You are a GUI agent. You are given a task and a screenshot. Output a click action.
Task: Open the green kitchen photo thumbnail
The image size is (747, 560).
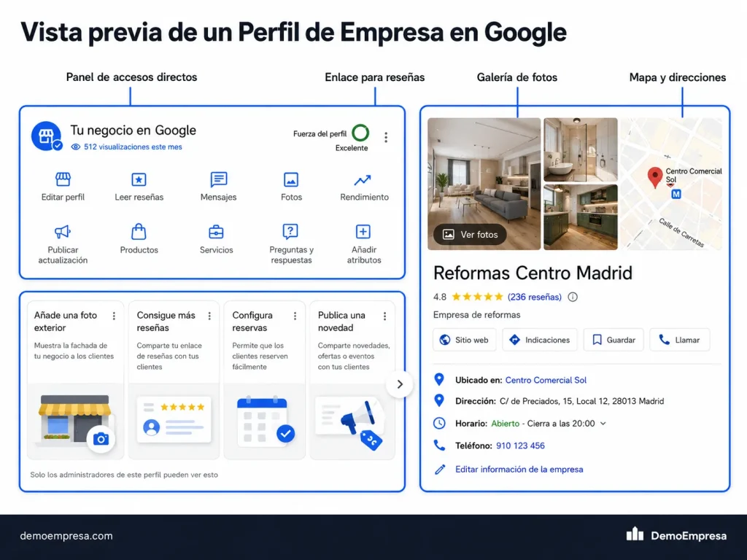coord(581,217)
